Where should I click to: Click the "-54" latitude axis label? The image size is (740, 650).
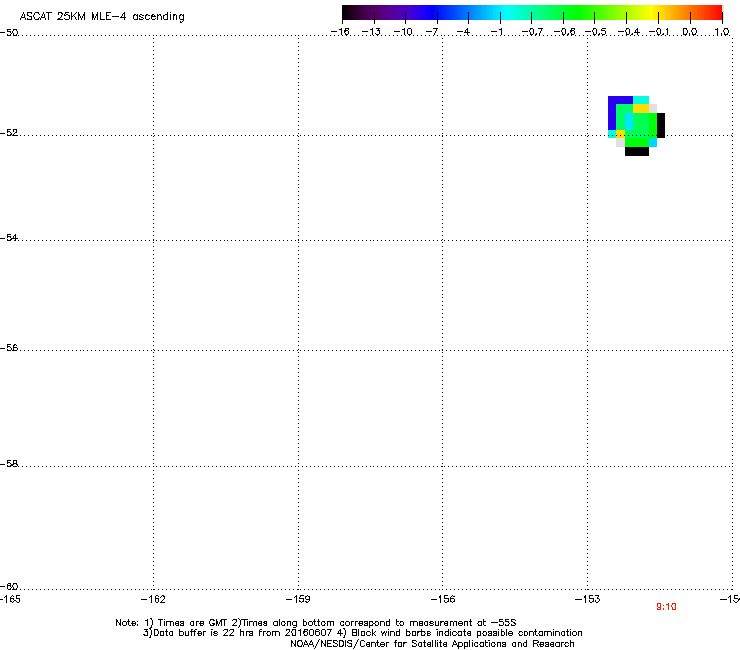click(x=9, y=237)
